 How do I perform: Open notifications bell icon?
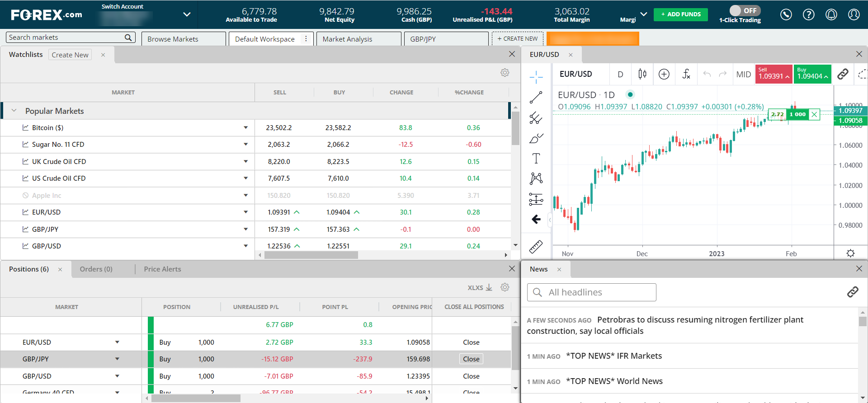[x=831, y=14]
